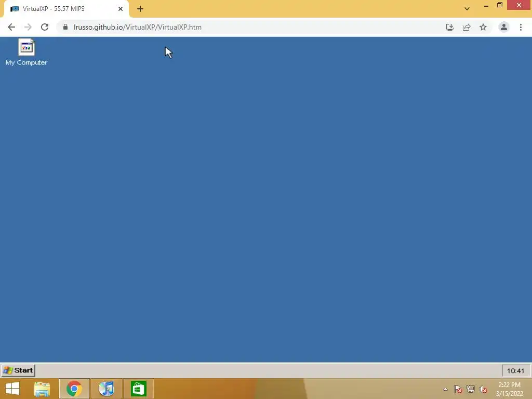
Task: Open a new browser tab
Action: coord(140,9)
